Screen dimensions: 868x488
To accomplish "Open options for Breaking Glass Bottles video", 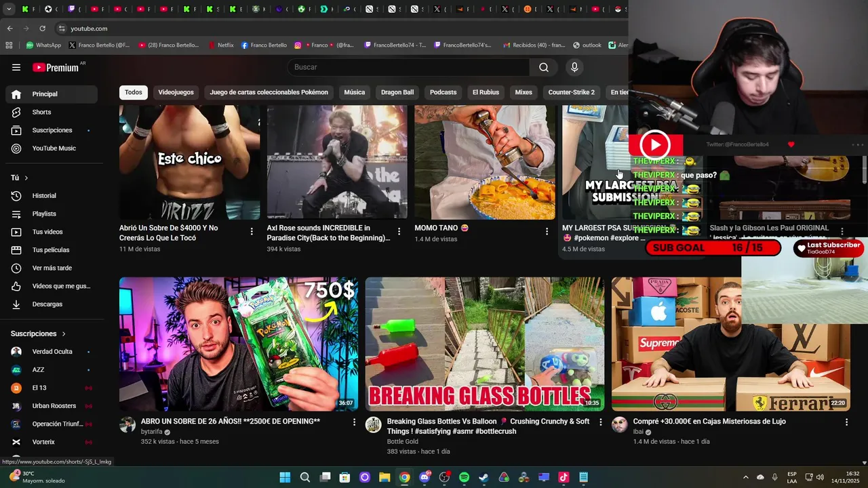I will (x=600, y=422).
